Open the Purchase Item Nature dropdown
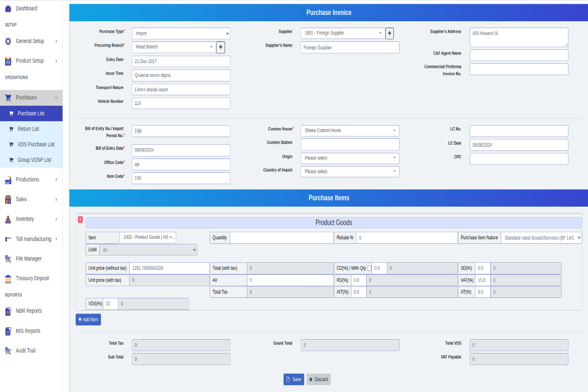 click(x=541, y=238)
